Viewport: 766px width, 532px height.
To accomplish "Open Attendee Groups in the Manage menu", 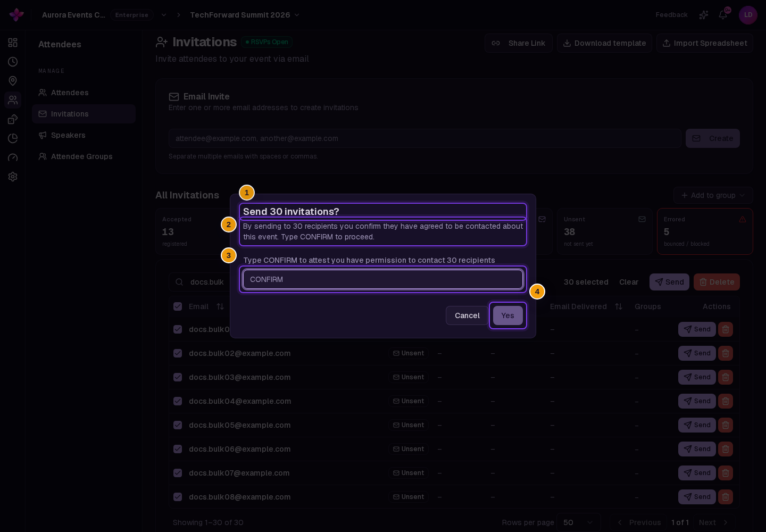I will tap(84, 156).
